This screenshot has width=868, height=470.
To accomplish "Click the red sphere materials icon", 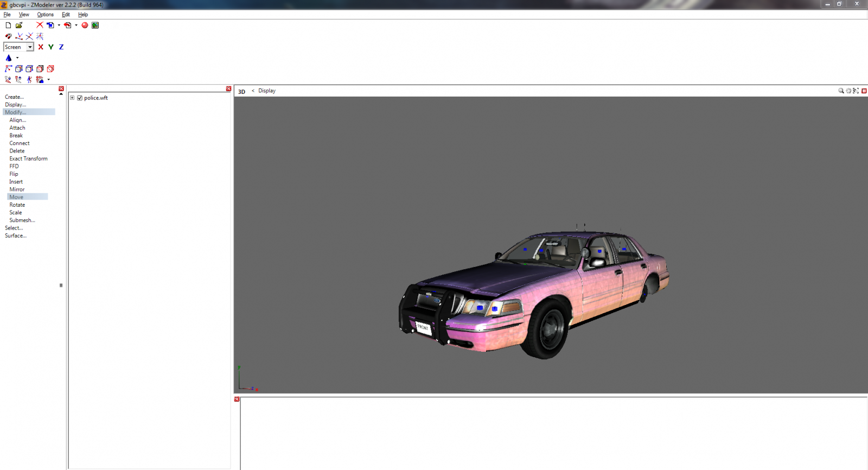I will pyautogui.click(x=85, y=25).
